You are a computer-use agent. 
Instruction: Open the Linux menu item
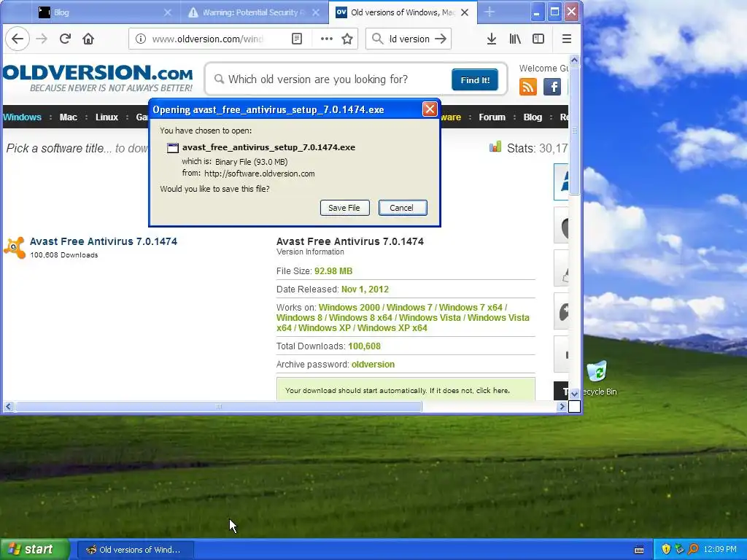coord(107,117)
